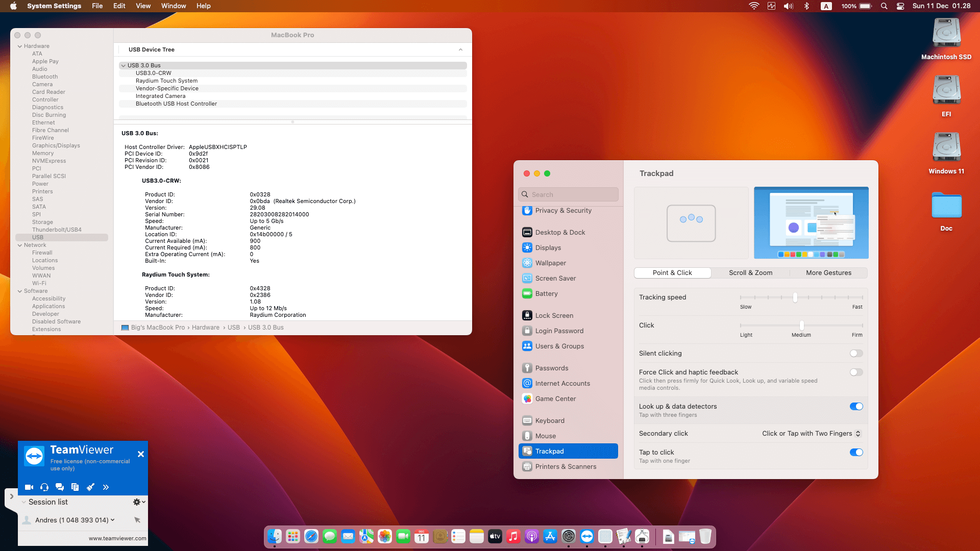
Task: Select the Point & Click tab
Action: pyautogui.click(x=672, y=273)
